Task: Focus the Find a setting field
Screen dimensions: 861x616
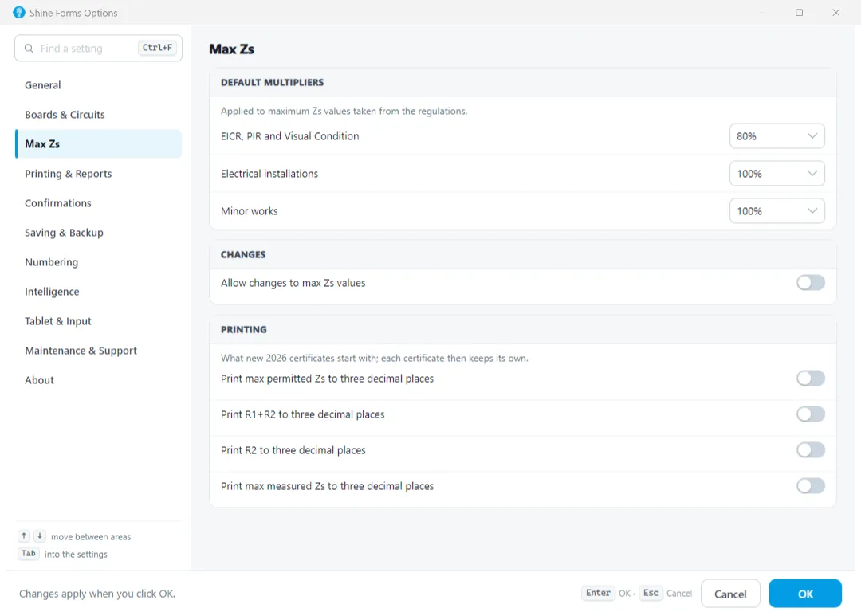Action: point(98,49)
